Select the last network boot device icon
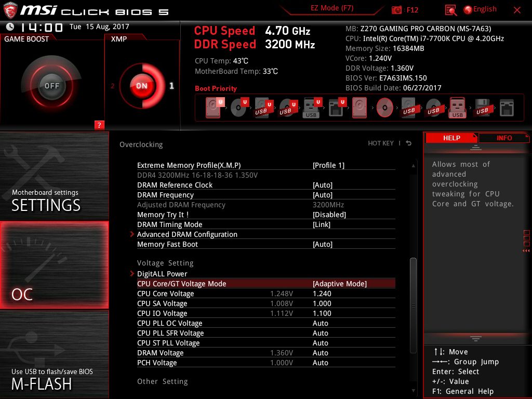 click(507, 108)
